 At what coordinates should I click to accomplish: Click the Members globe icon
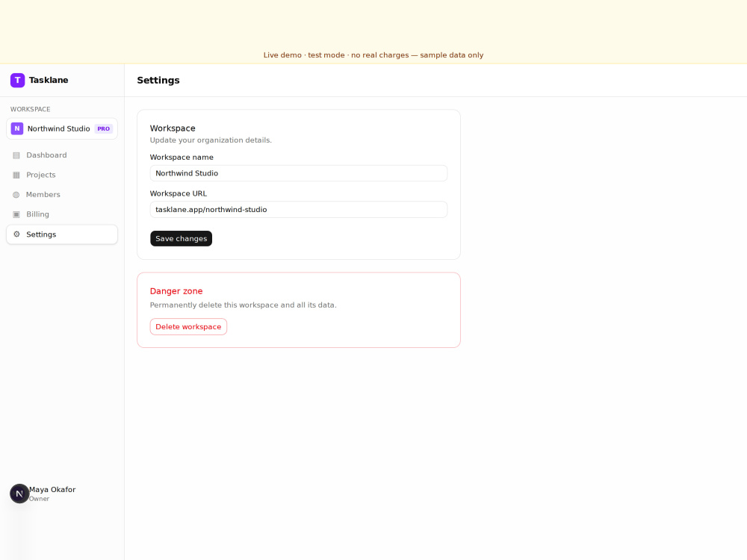click(x=16, y=194)
